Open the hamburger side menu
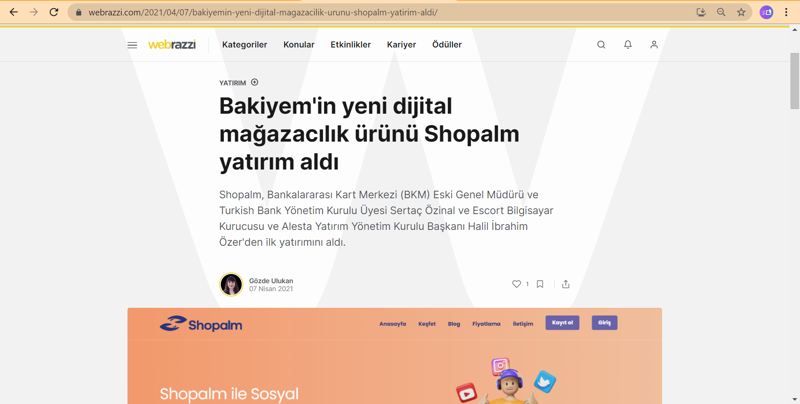The image size is (800, 404). point(132,45)
